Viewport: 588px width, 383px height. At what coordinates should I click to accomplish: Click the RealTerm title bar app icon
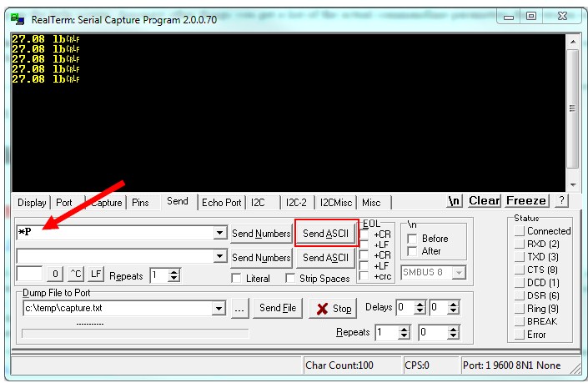(18, 18)
